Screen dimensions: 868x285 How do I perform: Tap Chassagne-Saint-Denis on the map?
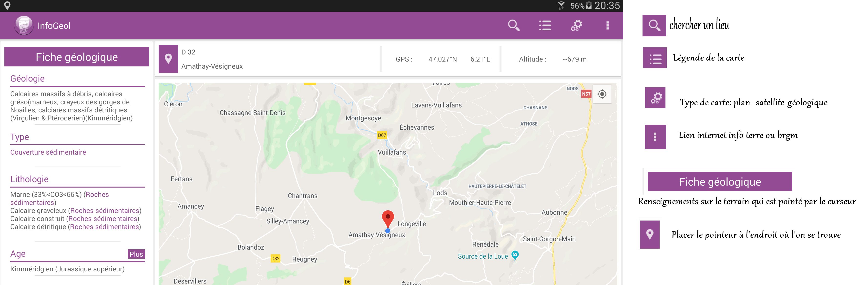point(252,113)
